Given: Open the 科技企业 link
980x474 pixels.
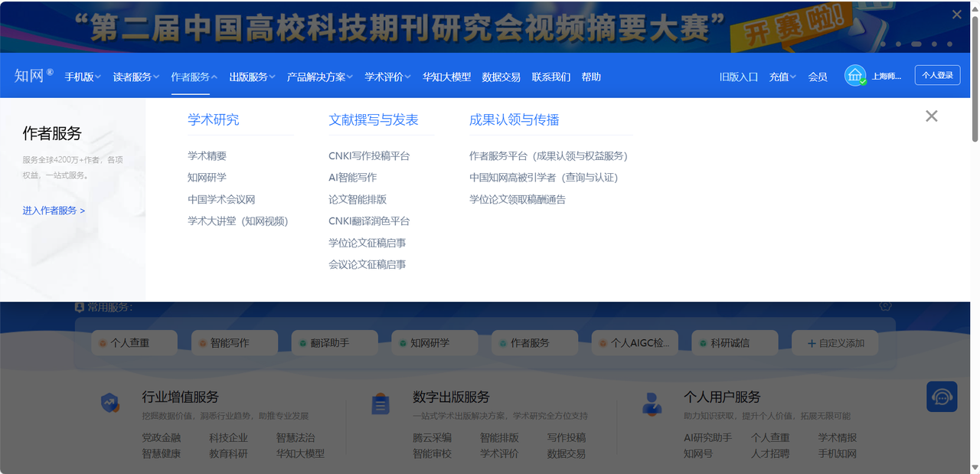Looking at the screenshot, I should tap(229, 438).
